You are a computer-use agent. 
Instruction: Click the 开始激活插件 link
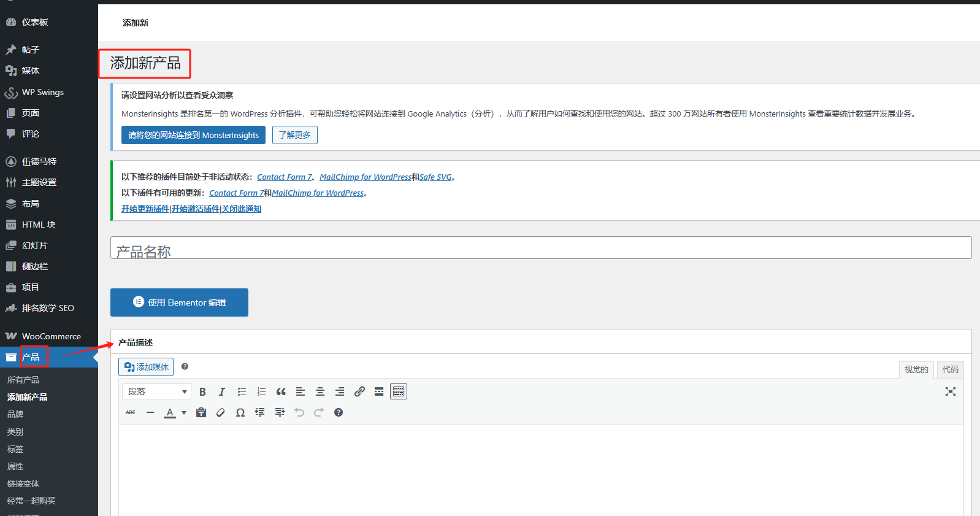pos(196,209)
